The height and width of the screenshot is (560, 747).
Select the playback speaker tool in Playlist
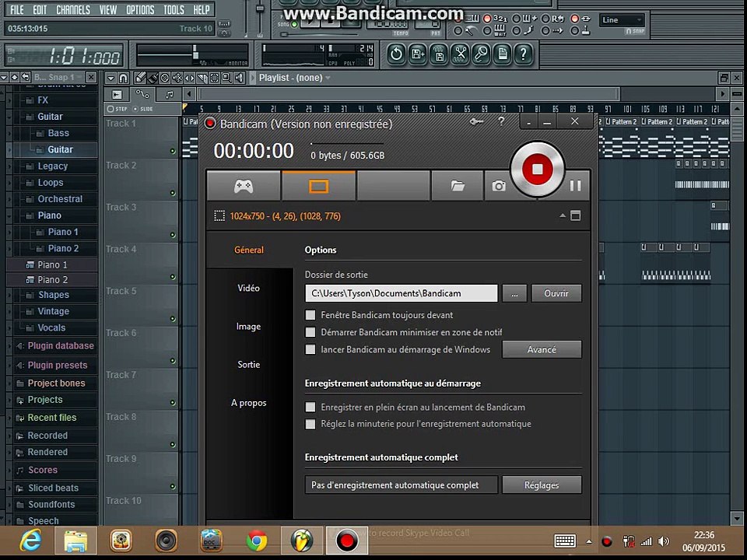[239, 78]
